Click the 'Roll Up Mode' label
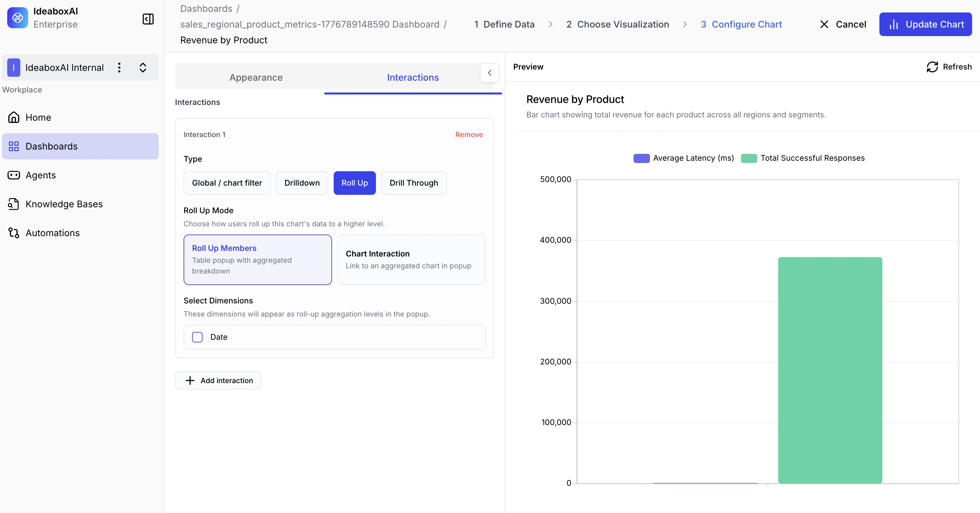Screen dimensions: 980x513 (208, 210)
